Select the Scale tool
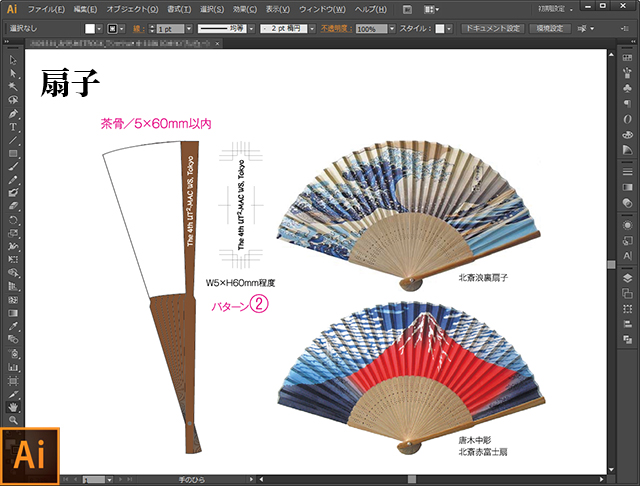This screenshot has height=486, width=640. tap(13, 233)
